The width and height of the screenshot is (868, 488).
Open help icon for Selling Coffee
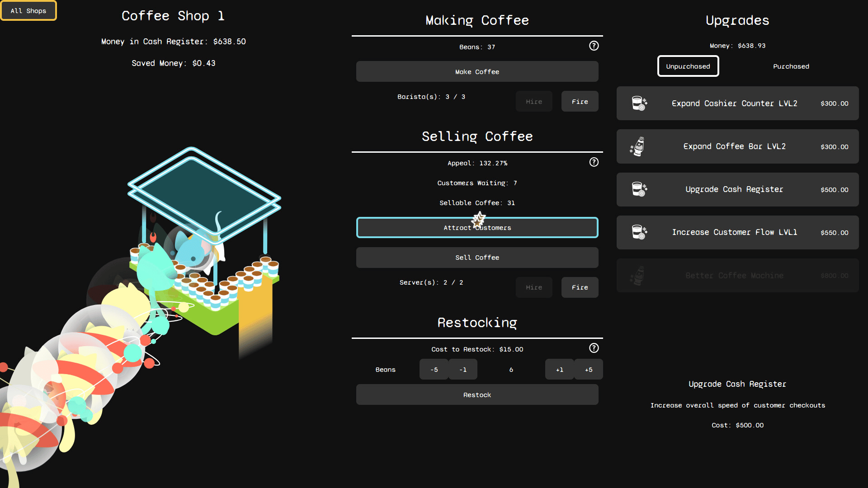(594, 162)
